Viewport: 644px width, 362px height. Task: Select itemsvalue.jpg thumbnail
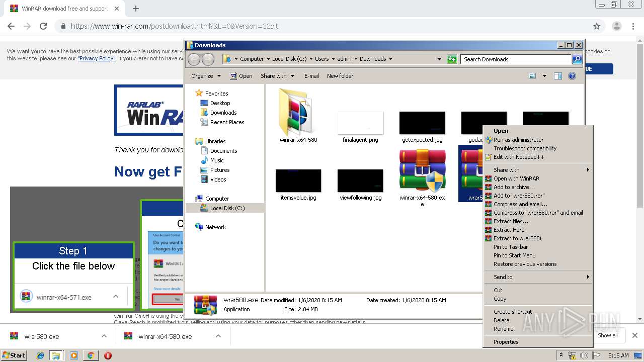(298, 180)
